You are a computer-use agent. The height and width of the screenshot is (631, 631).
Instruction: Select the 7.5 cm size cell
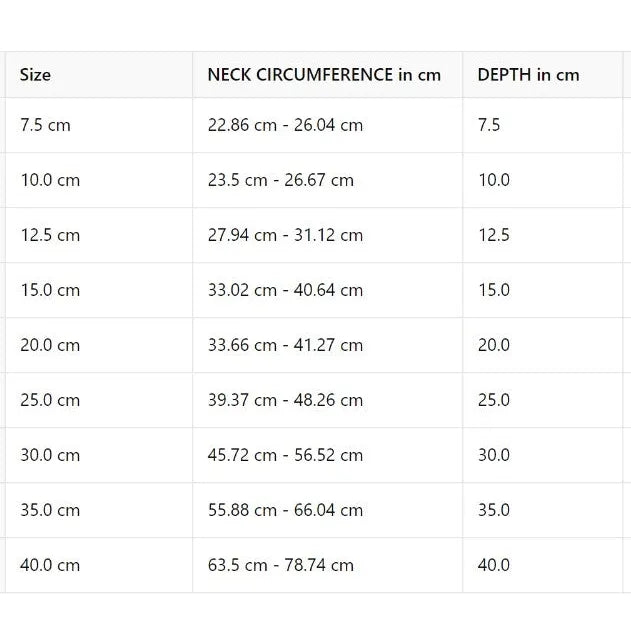click(46, 126)
